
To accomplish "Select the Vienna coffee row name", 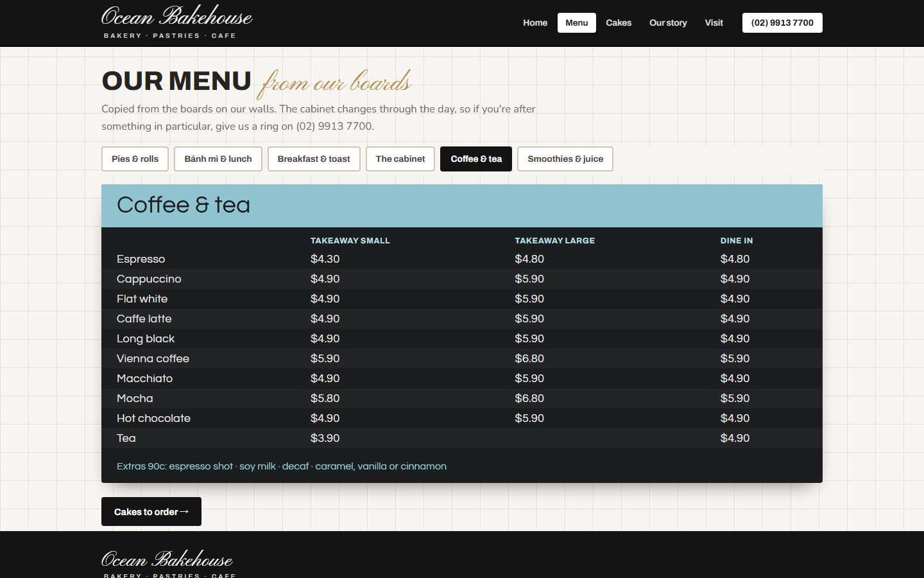I will click(153, 358).
